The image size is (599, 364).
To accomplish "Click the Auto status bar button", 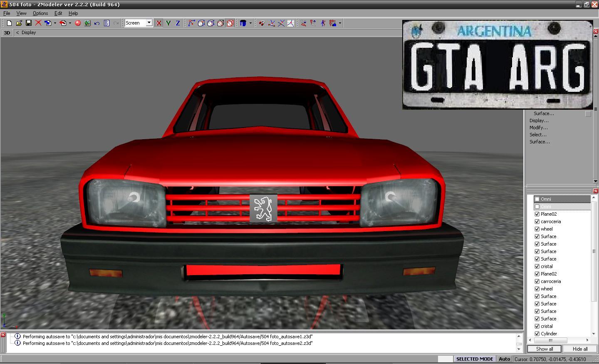I will [x=505, y=359].
